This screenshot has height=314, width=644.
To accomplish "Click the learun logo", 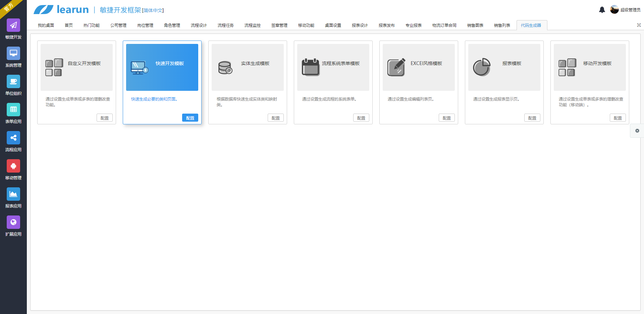I will (61, 10).
